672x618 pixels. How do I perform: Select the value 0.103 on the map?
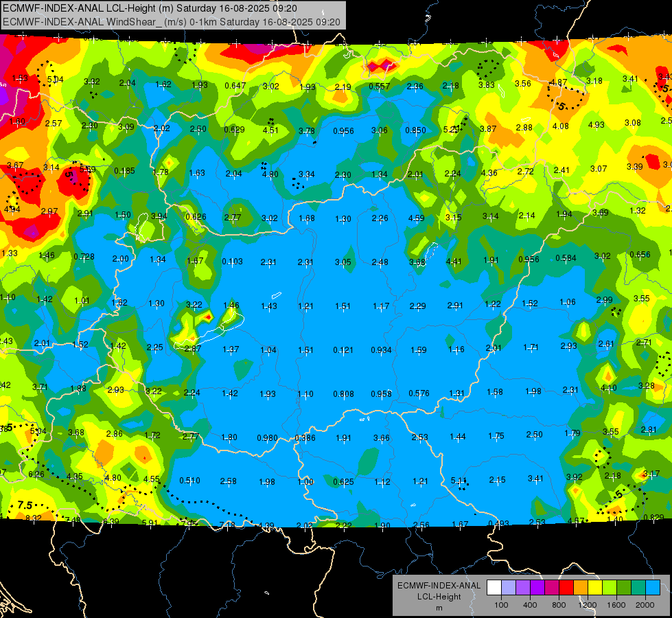[232, 261]
